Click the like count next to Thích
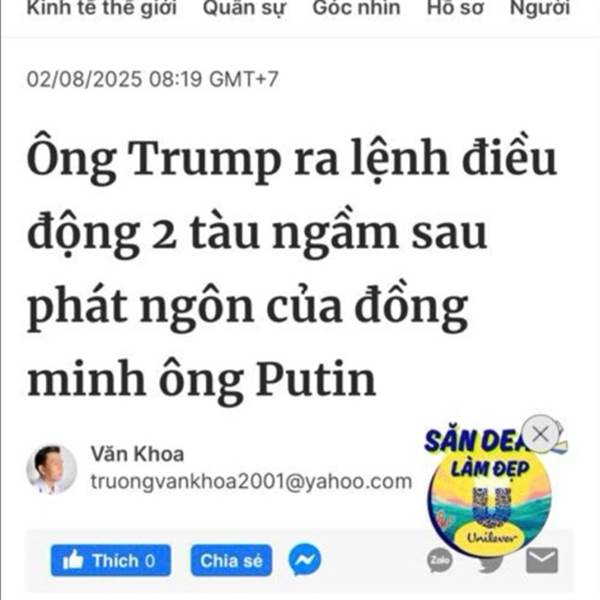The image size is (600, 600). click(150, 561)
